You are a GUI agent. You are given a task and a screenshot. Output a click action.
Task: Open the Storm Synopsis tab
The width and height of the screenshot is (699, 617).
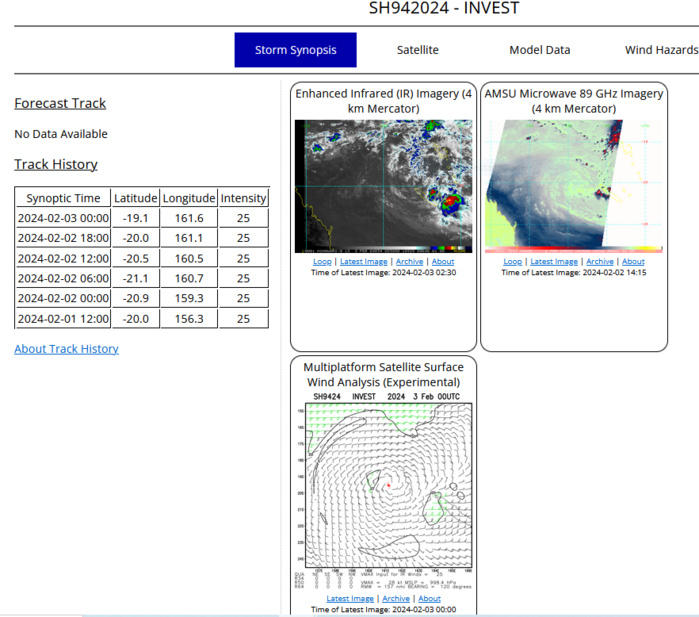click(x=295, y=50)
